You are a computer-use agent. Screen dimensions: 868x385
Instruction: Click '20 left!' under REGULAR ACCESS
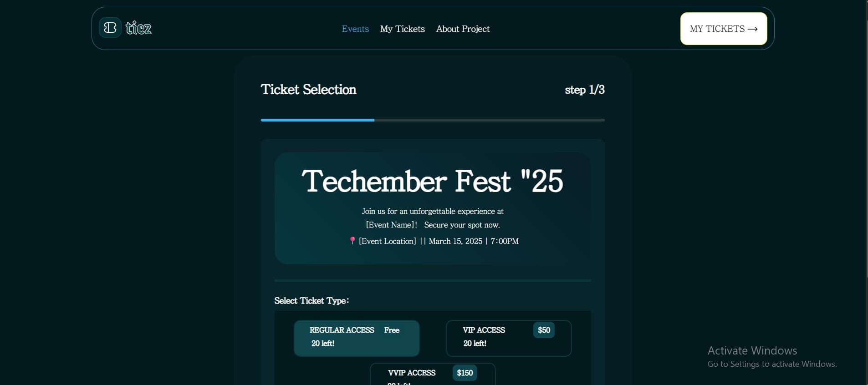click(x=322, y=344)
